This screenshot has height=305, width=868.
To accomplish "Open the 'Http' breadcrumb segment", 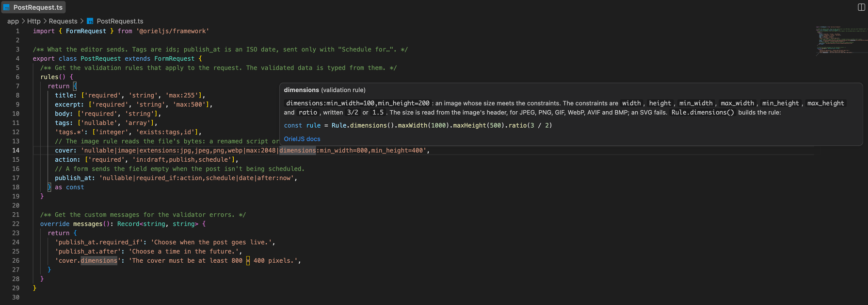I will [34, 21].
